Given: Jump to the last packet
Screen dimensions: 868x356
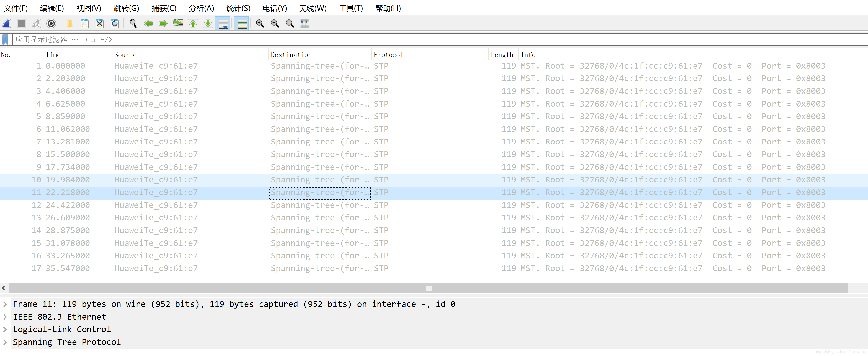Looking at the screenshot, I should pos(208,24).
